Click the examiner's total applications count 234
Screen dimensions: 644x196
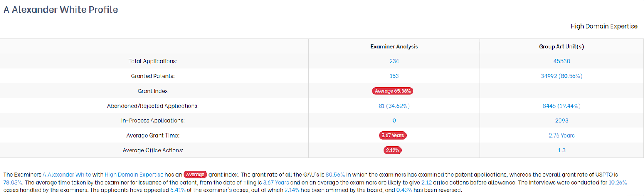pyautogui.click(x=394, y=61)
